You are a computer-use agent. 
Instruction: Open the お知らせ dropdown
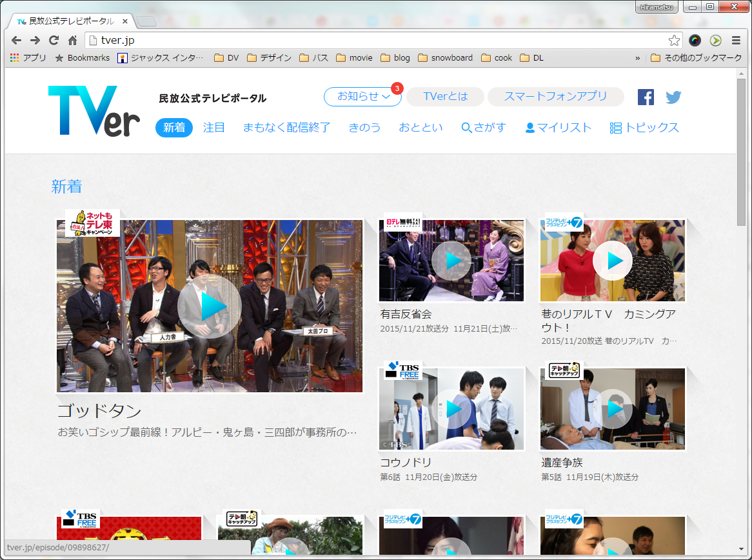(362, 96)
